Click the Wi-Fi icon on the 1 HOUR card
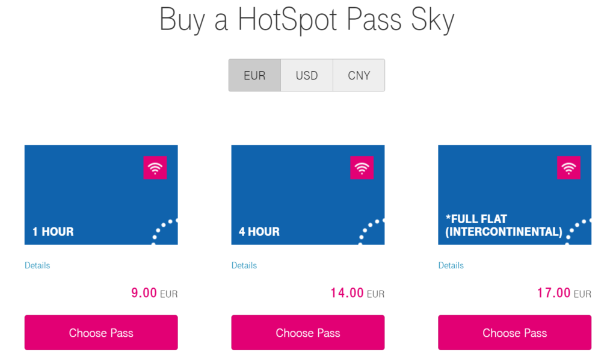This screenshot has width=616, height=364. [x=155, y=167]
